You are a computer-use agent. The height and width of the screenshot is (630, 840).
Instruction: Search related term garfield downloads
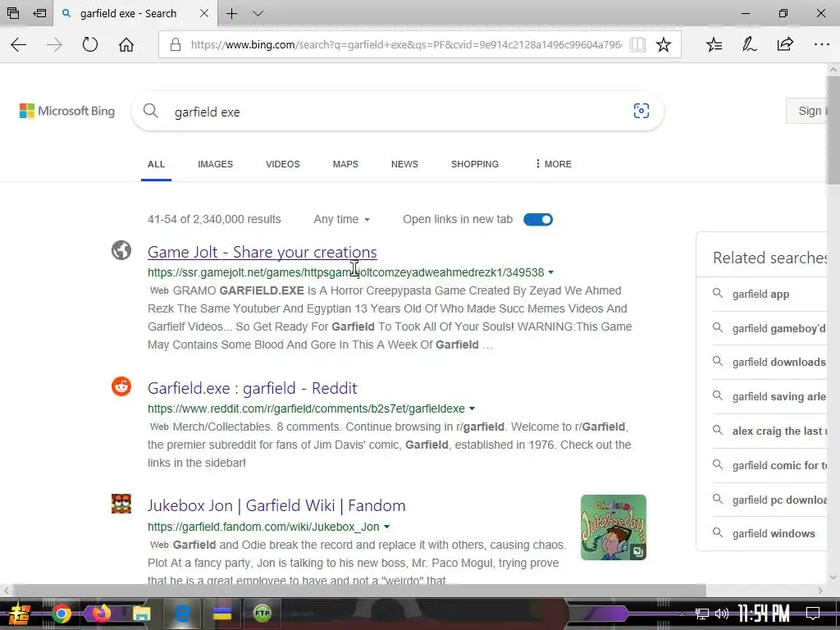(x=778, y=362)
